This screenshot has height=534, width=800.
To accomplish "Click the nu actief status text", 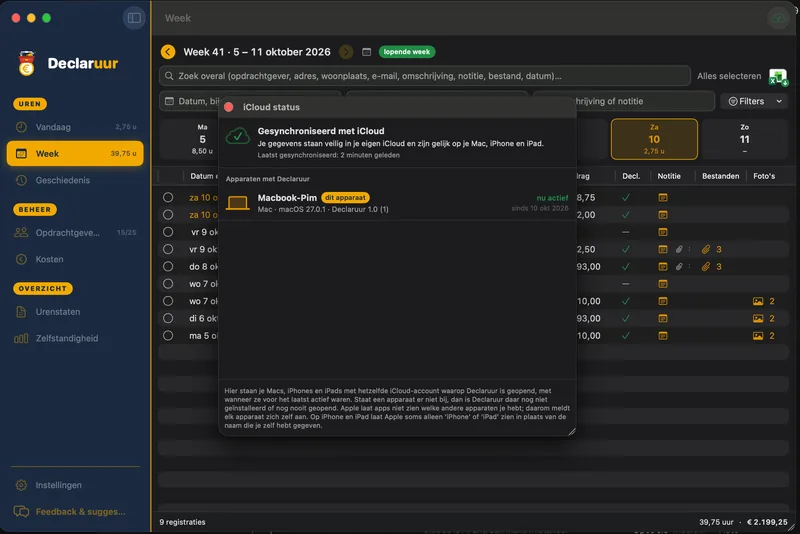I will pos(552,198).
